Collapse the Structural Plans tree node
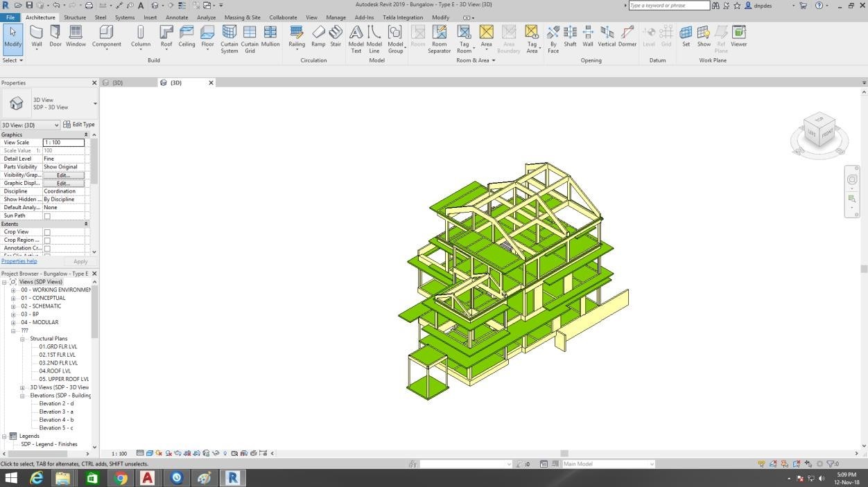868x487 pixels. pyautogui.click(x=22, y=339)
